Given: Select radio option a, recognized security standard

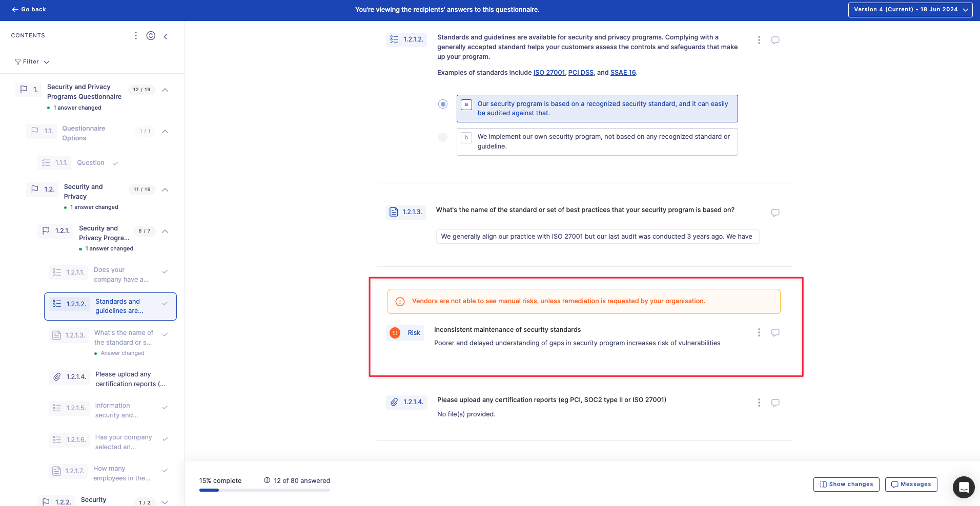Looking at the screenshot, I should pos(443,104).
